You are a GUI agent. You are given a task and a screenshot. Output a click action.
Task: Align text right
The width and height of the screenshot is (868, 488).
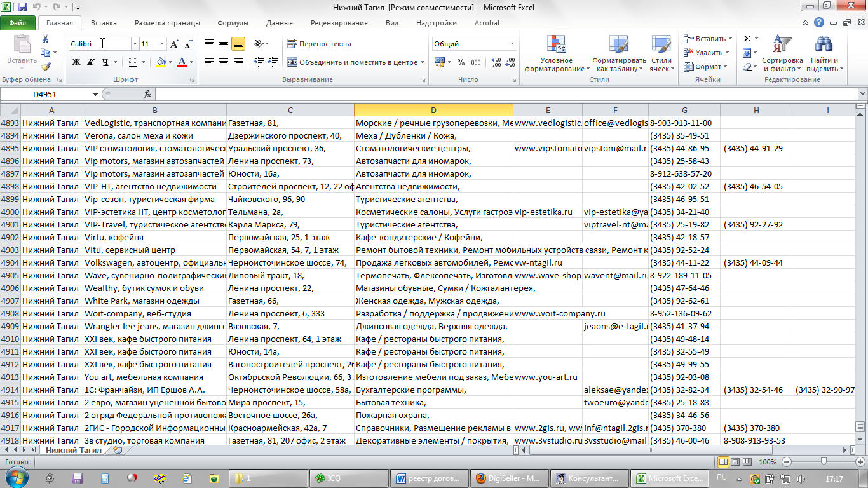coord(238,62)
